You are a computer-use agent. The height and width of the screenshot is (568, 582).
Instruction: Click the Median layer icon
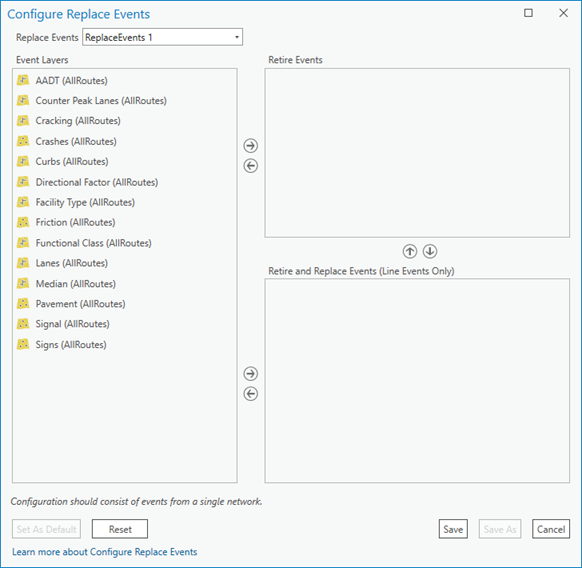[23, 284]
